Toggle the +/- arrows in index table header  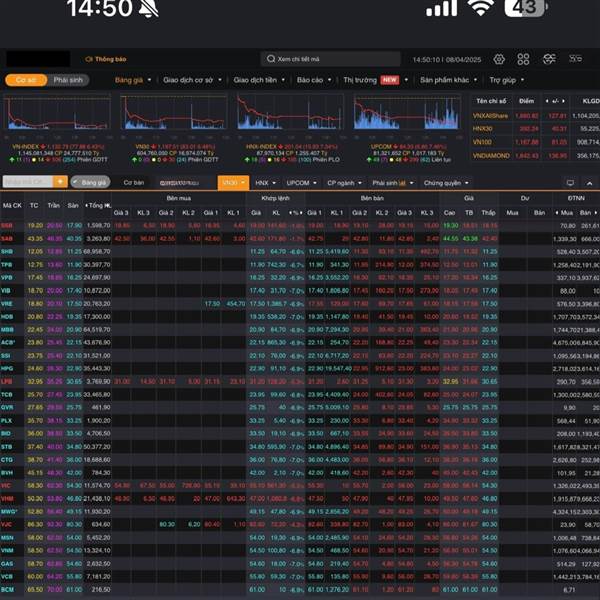(x=555, y=101)
